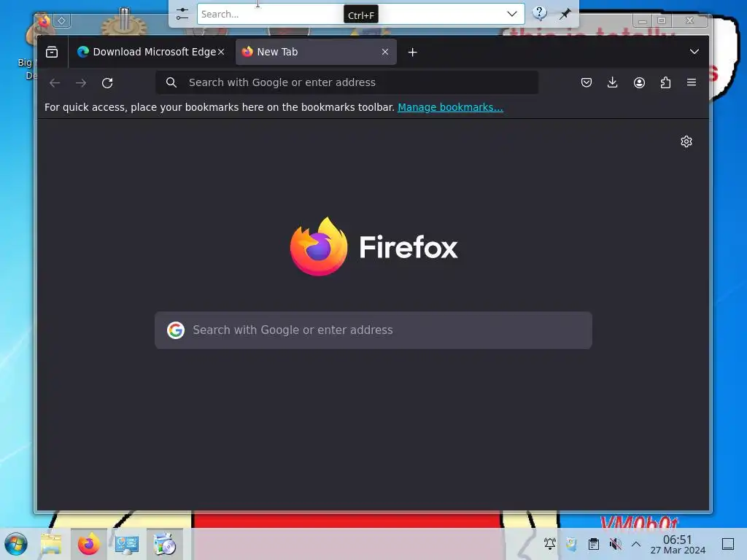The height and width of the screenshot is (560, 747).
Task: Open the clipboard tray icon
Action: pyautogui.click(x=593, y=544)
